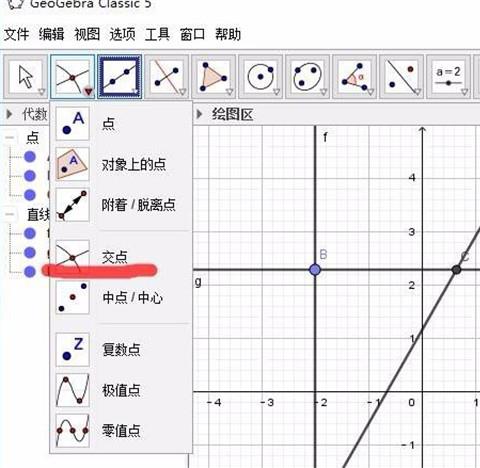
Task: Open Angle tool dropdown arrow
Action: 371,92
